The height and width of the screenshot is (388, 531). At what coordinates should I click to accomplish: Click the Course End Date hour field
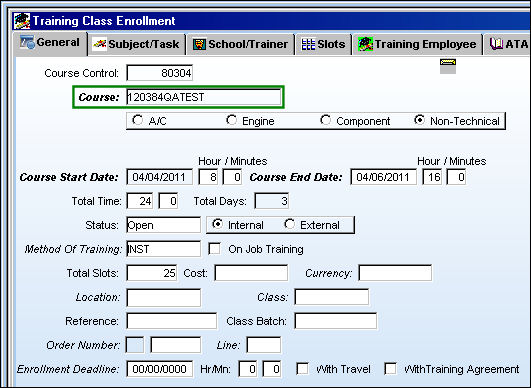coord(432,177)
